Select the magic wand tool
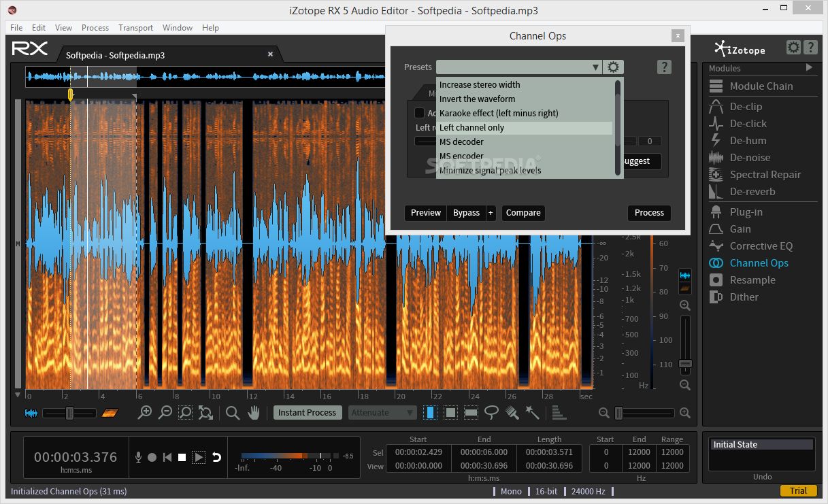This screenshot has height=504, width=828. tap(532, 412)
